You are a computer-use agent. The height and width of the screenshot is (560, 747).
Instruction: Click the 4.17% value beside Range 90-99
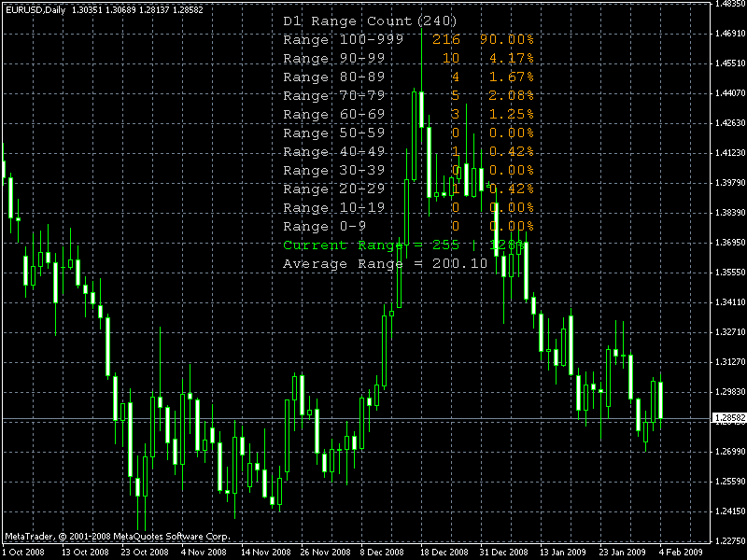tap(514, 58)
